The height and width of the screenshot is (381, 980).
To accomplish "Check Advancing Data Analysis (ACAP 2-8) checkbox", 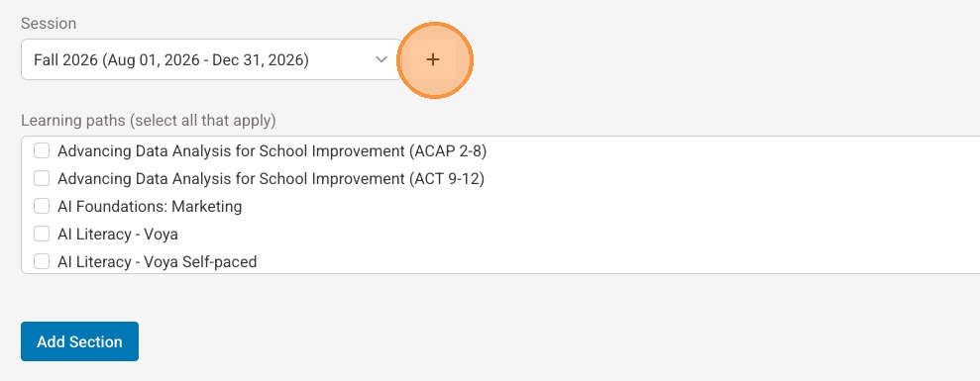I will coord(42,151).
